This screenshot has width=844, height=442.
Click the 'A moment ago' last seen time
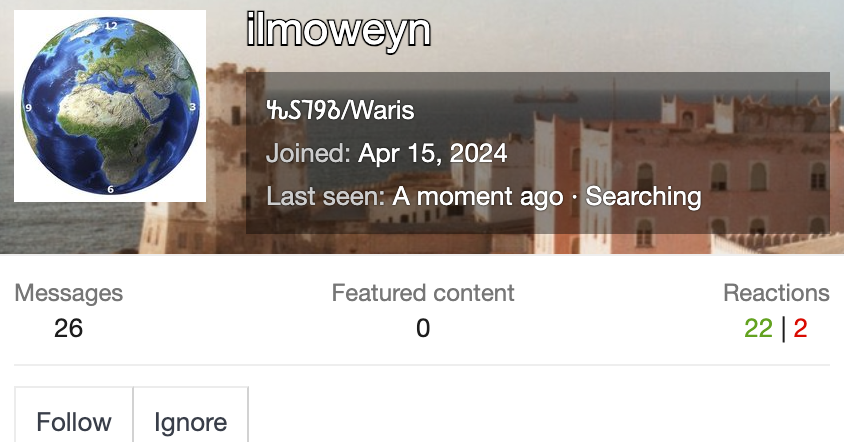(477, 196)
